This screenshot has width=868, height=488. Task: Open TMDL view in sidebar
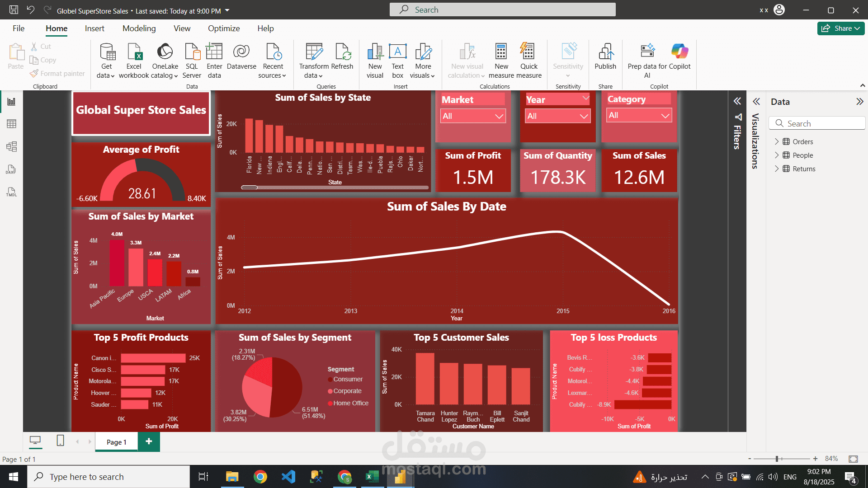(x=11, y=192)
